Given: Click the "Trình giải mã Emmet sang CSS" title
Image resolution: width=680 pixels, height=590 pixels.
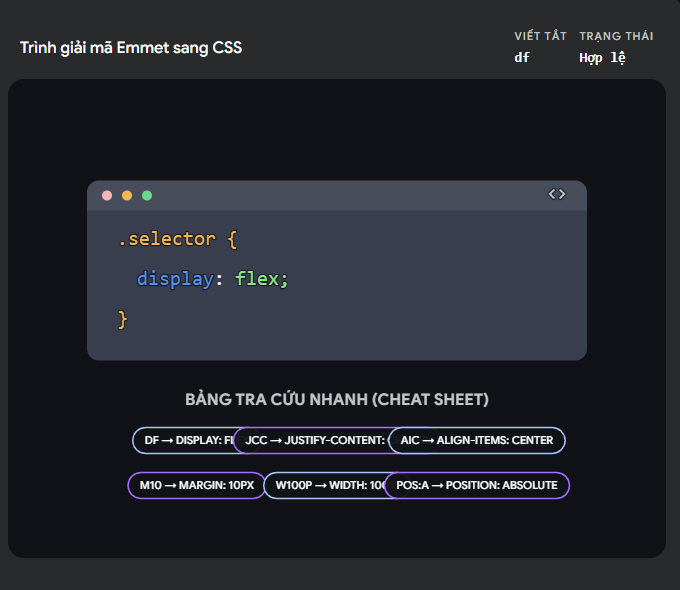Looking at the screenshot, I should pyautogui.click(x=131, y=48).
